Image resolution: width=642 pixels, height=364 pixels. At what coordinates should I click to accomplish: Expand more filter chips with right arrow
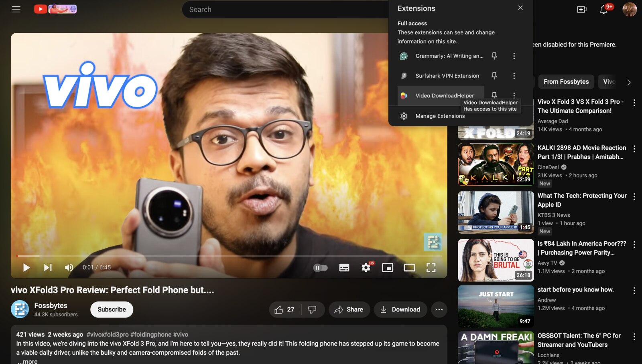pos(629,82)
